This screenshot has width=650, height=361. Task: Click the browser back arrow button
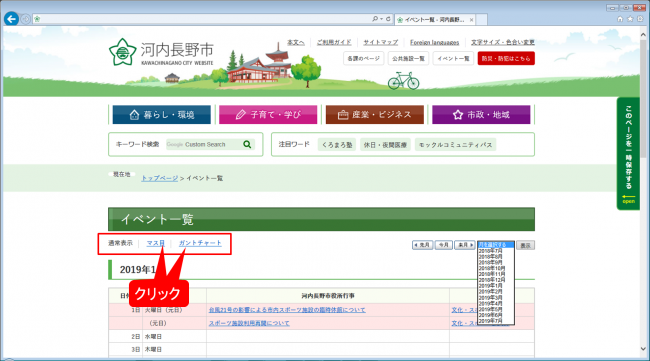point(11,19)
